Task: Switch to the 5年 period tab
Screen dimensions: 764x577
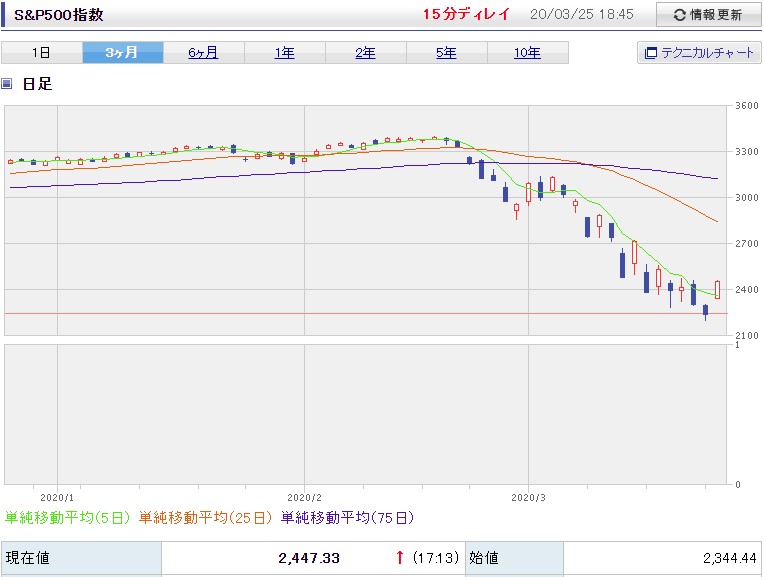Action: click(446, 53)
